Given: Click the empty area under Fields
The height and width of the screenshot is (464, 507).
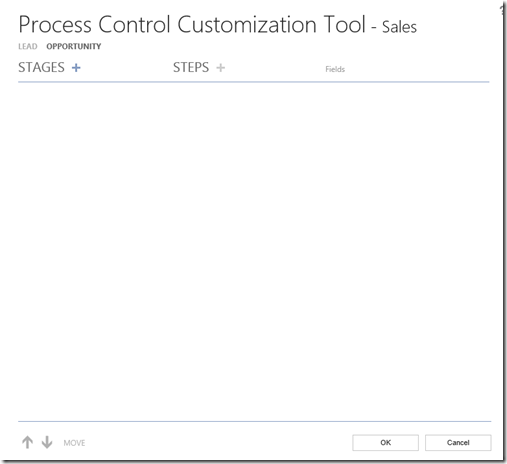Looking at the screenshot, I should (x=407, y=252).
